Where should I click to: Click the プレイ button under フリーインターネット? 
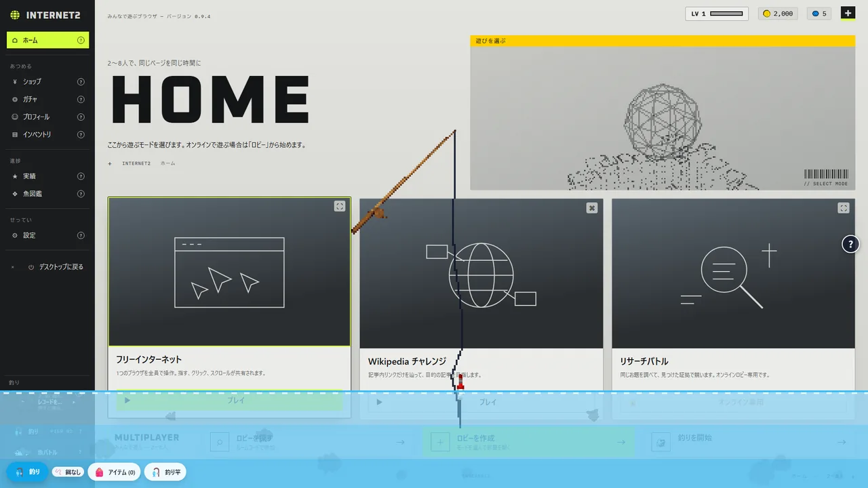pyautogui.click(x=229, y=401)
